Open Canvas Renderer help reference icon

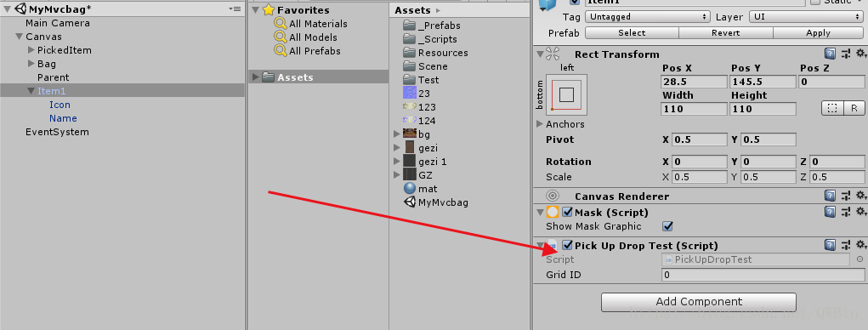[x=830, y=196]
